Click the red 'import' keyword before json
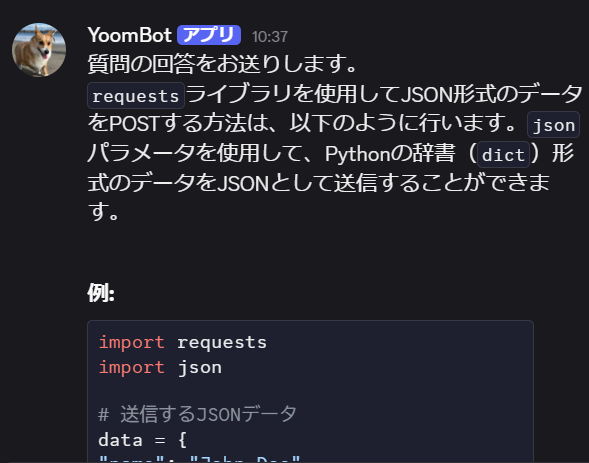Screen dimensions: 589x463 pyautogui.click(x=131, y=367)
